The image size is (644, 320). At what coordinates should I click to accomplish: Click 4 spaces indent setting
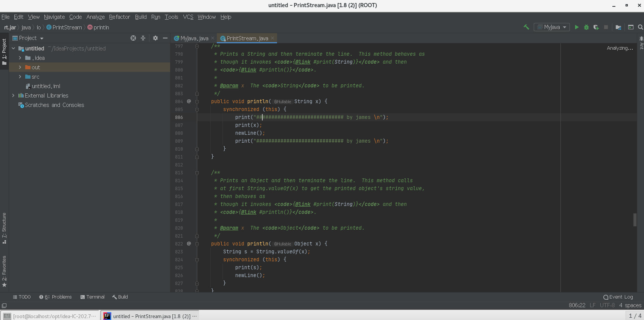coord(630,305)
